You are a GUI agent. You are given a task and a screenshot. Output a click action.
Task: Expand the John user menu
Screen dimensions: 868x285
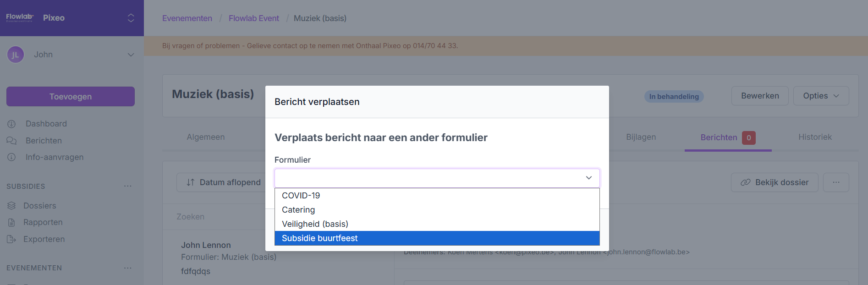click(131, 55)
